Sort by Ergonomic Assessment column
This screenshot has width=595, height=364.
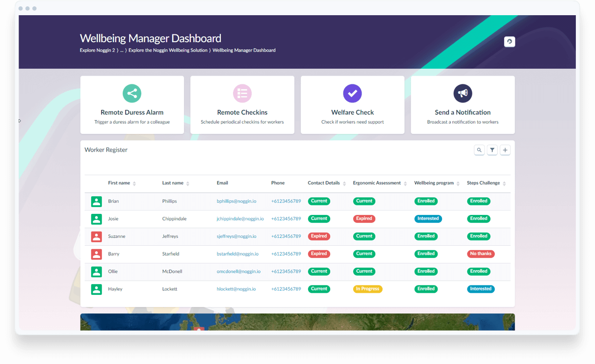[x=405, y=183]
